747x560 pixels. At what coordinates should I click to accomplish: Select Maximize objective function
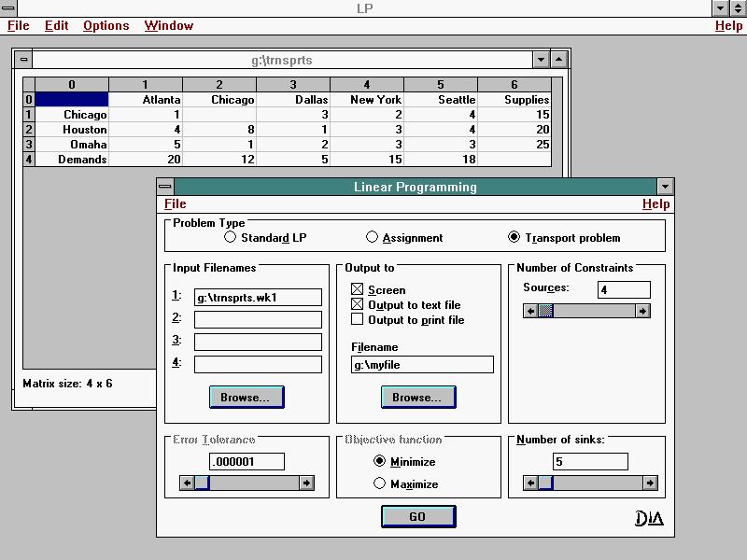tap(380, 483)
